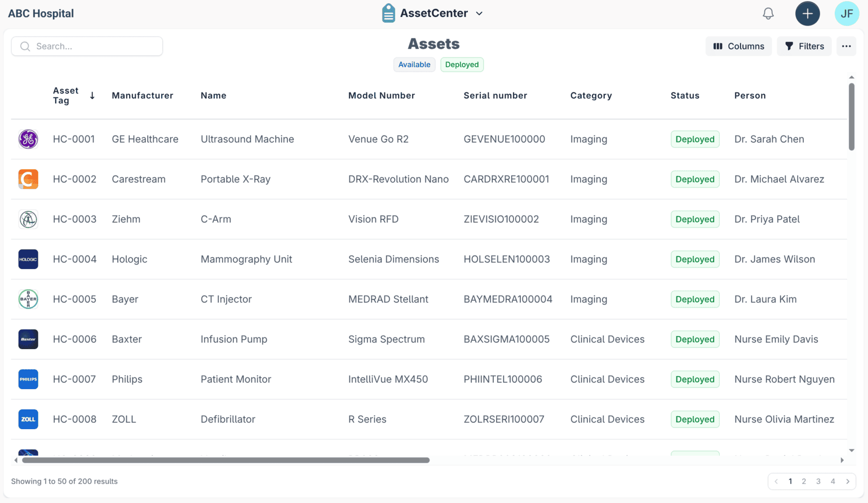Sort by the Model Number column header
Image resolution: width=868 pixels, height=503 pixels.
[382, 95]
